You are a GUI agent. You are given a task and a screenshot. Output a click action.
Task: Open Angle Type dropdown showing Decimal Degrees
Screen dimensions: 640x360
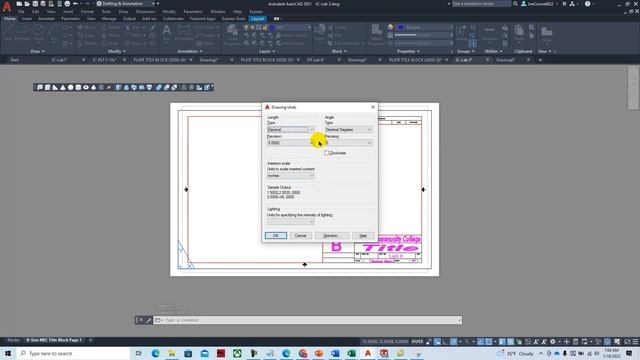(348, 129)
